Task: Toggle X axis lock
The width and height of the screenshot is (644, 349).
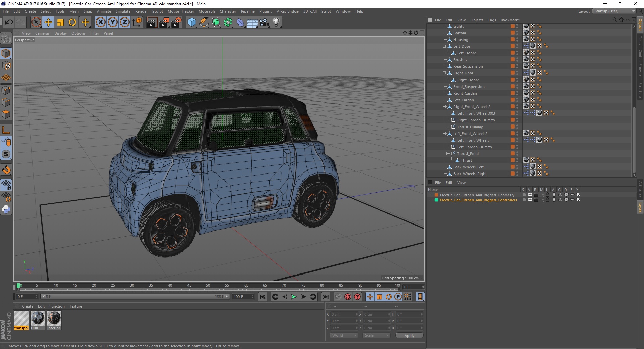Action: 100,22
